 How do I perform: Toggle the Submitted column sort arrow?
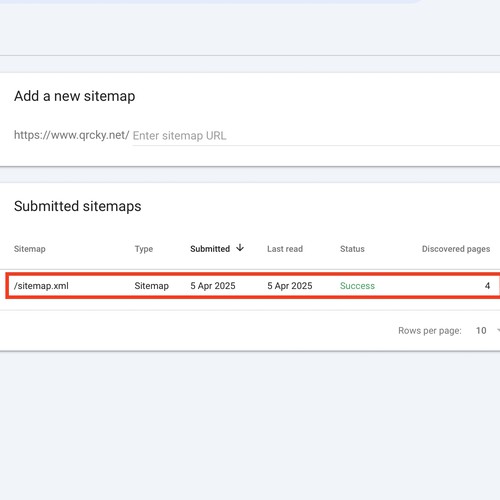tap(240, 248)
